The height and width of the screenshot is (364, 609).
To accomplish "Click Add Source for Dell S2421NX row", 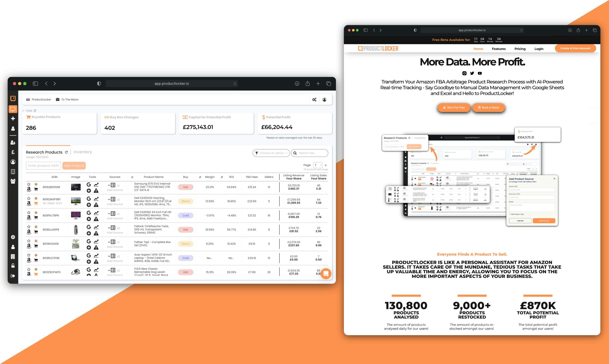I will (115, 219).
